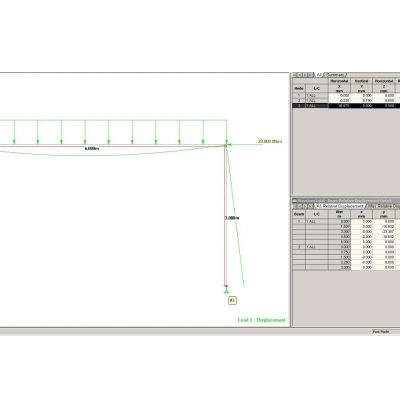Image resolution: width=400 pixels, height=400 pixels.
Task: Click the L/C header in node table
Action: pyautogui.click(x=317, y=88)
